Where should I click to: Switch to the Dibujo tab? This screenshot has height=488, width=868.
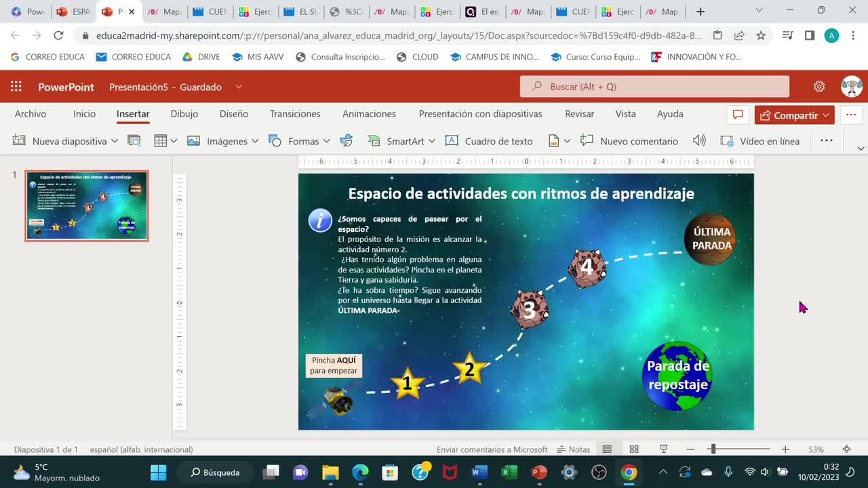pos(184,114)
